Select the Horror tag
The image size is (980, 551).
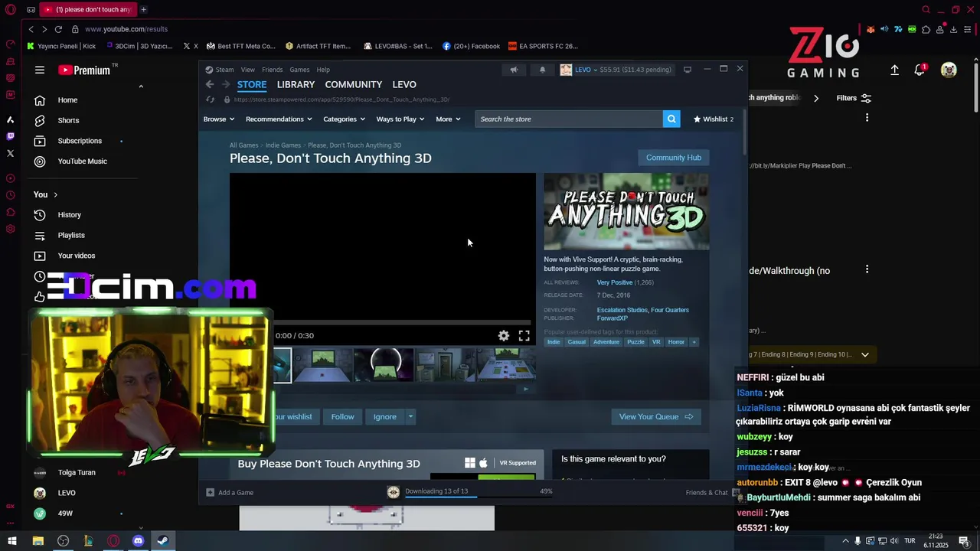tap(676, 342)
